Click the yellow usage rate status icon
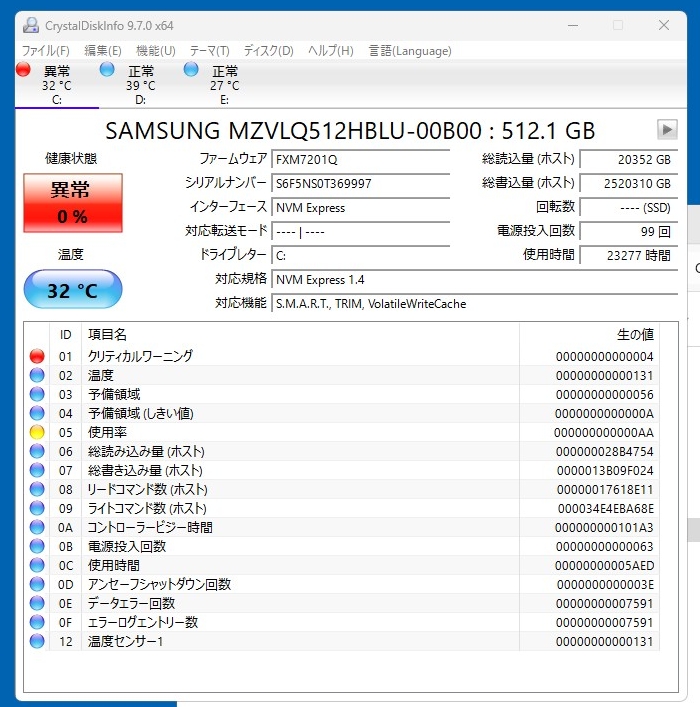 (x=38, y=432)
